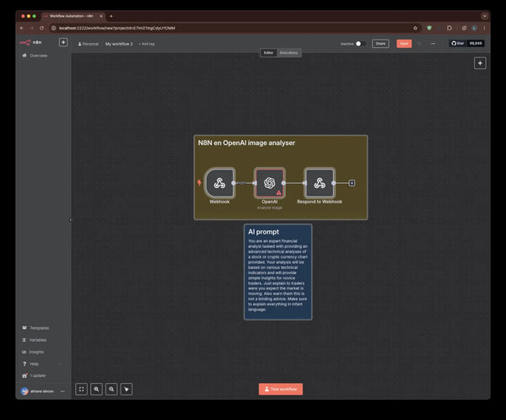506x420 pixels.
Task: Open the workflow options dots menu
Action: (x=433, y=44)
